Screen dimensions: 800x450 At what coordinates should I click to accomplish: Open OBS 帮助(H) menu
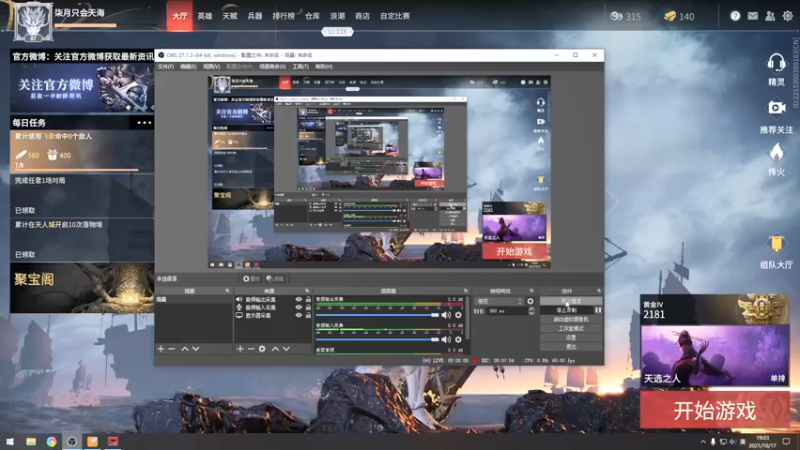(x=323, y=67)
